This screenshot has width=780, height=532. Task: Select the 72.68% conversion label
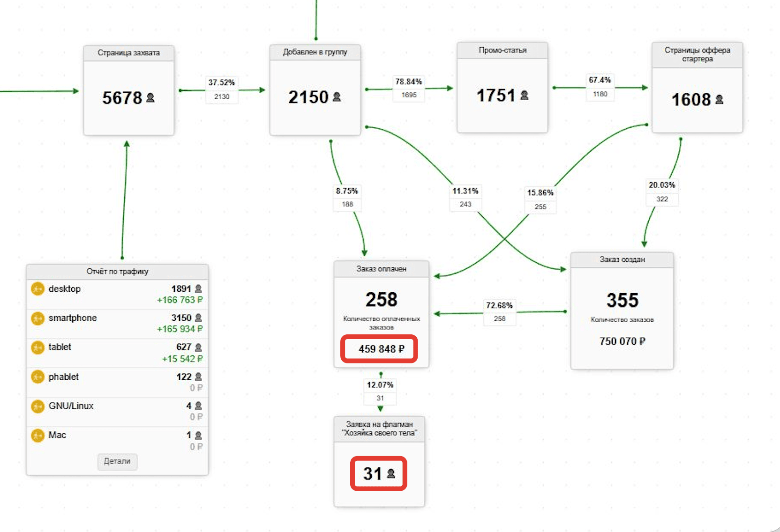tap(499, 305)
